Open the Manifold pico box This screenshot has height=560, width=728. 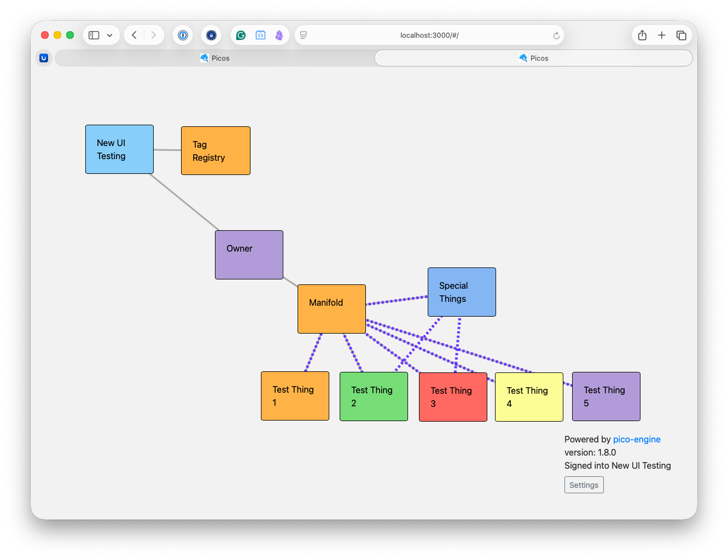[x=331, y=309]
